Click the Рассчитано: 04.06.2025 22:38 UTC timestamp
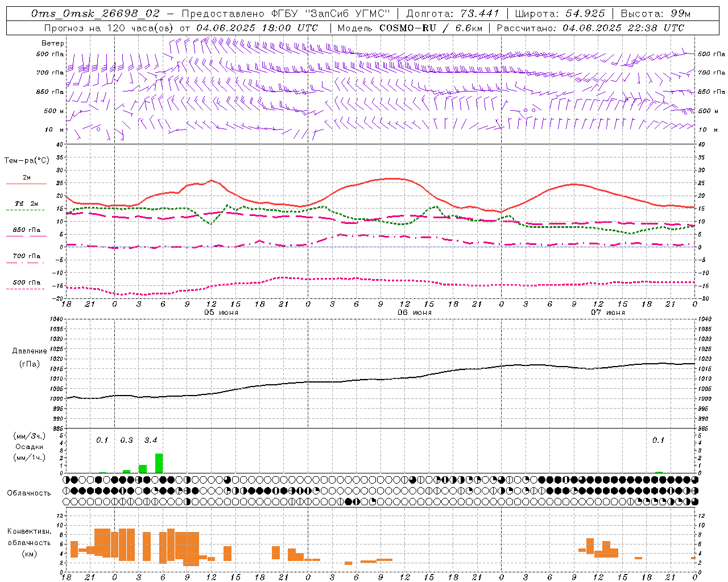Viewport: 728px width, 582px height. [x=590, y=28]
